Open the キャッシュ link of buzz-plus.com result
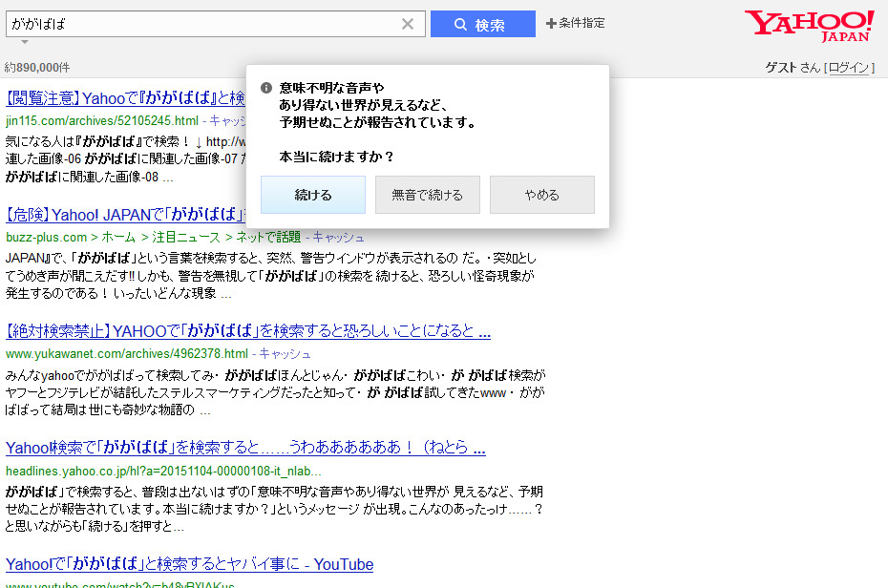 coord(338,237)
